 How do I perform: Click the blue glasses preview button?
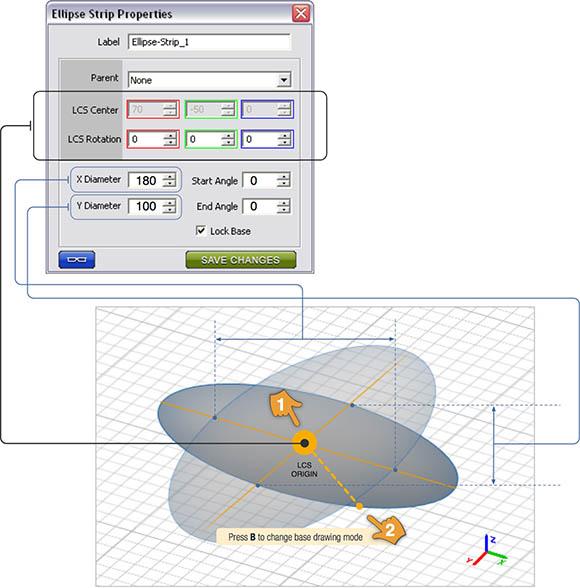coord(77,260)
